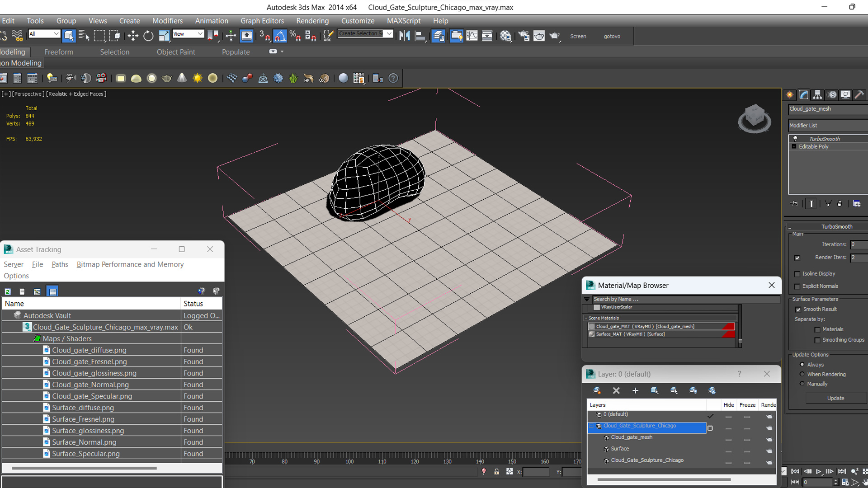The image size is (868, 488).
Task: Open the Rendering menu
Action: (312, 21)
